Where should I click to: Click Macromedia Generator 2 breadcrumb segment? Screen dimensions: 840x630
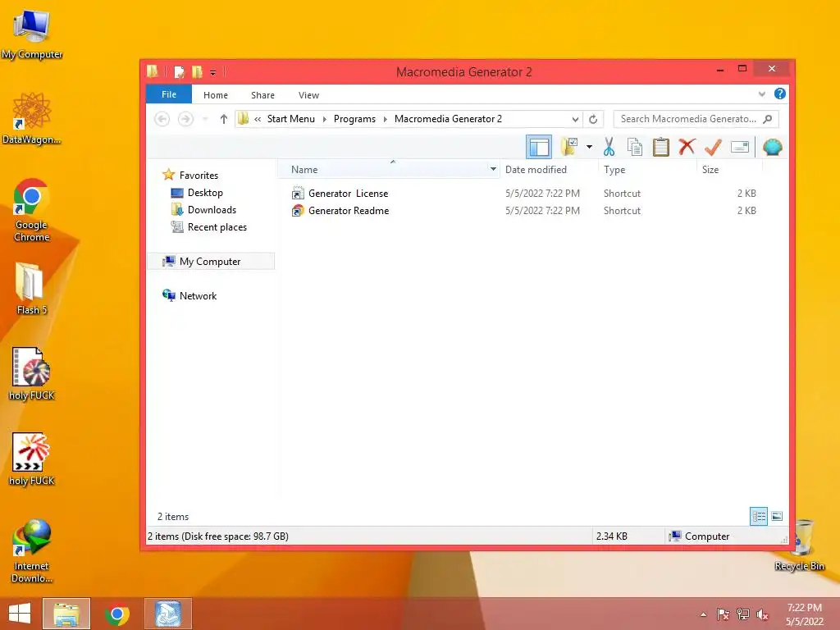coord(448,119)
